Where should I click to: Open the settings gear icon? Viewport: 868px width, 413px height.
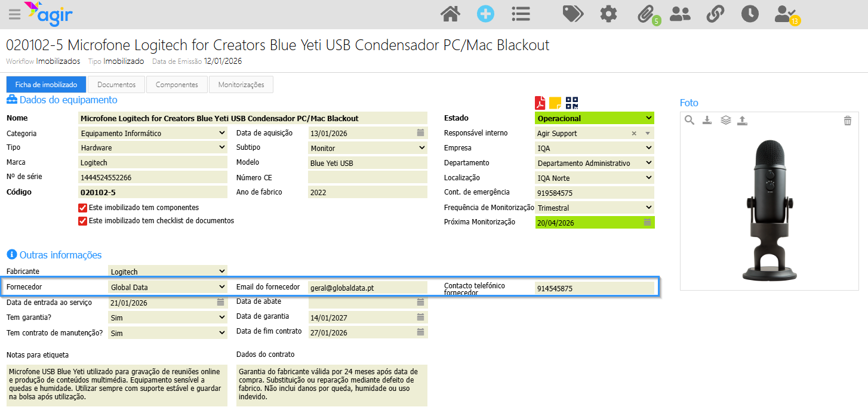pos(608,14)
